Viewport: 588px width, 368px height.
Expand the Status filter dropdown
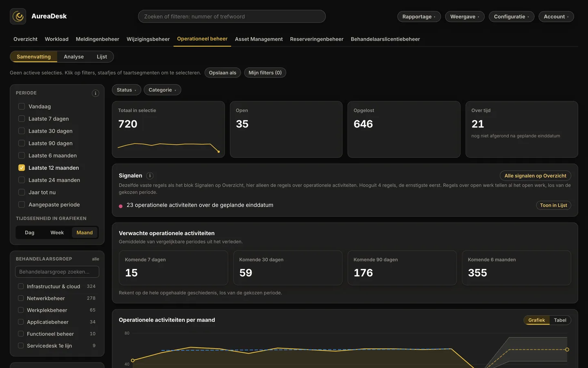(x=127, y=90)
